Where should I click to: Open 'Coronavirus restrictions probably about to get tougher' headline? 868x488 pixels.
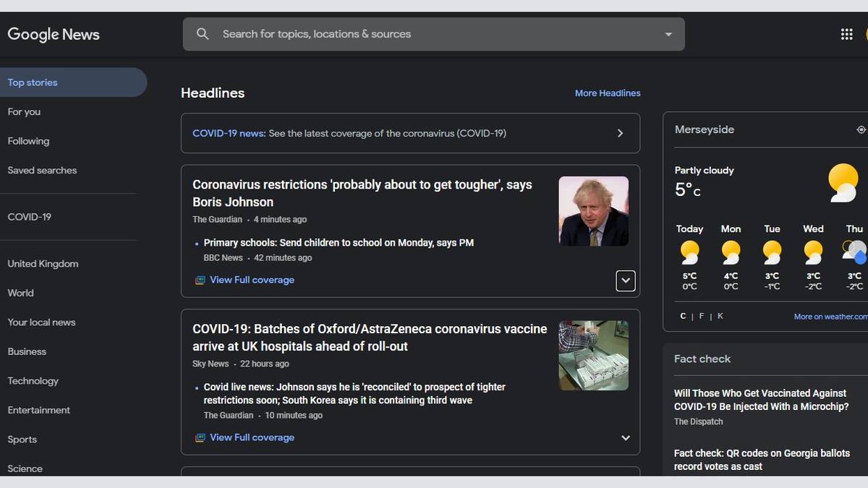point(362,193)
